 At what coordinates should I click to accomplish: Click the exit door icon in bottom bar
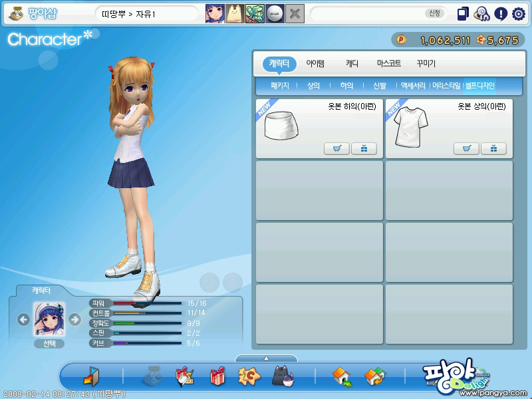91,376
